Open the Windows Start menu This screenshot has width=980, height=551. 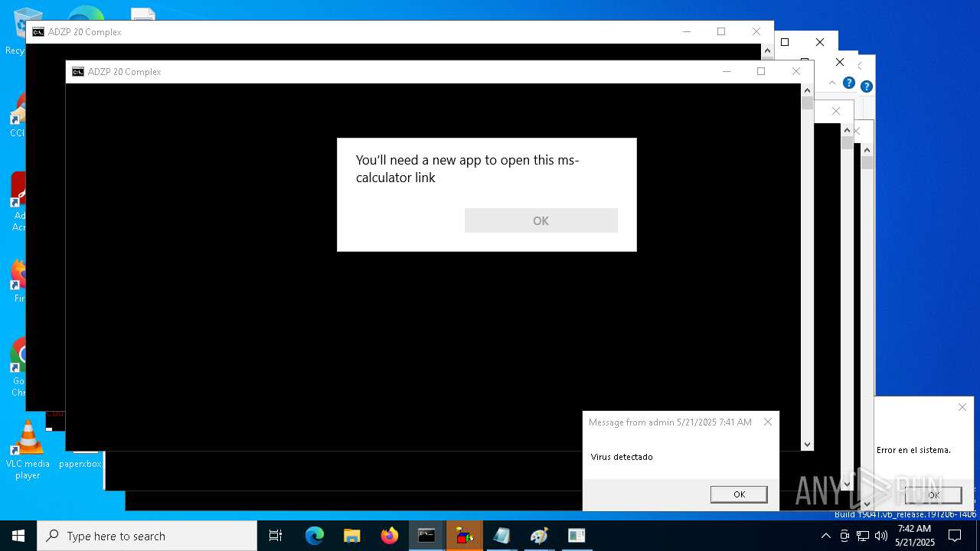point(18,536)
